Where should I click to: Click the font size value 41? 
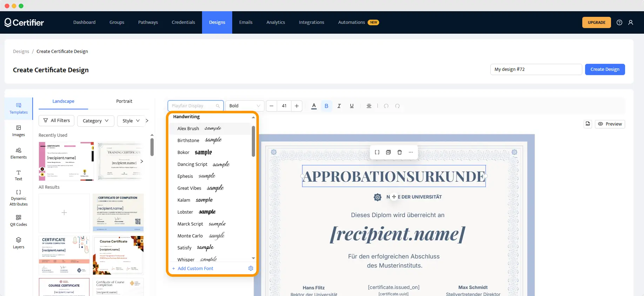coord(284,106)
